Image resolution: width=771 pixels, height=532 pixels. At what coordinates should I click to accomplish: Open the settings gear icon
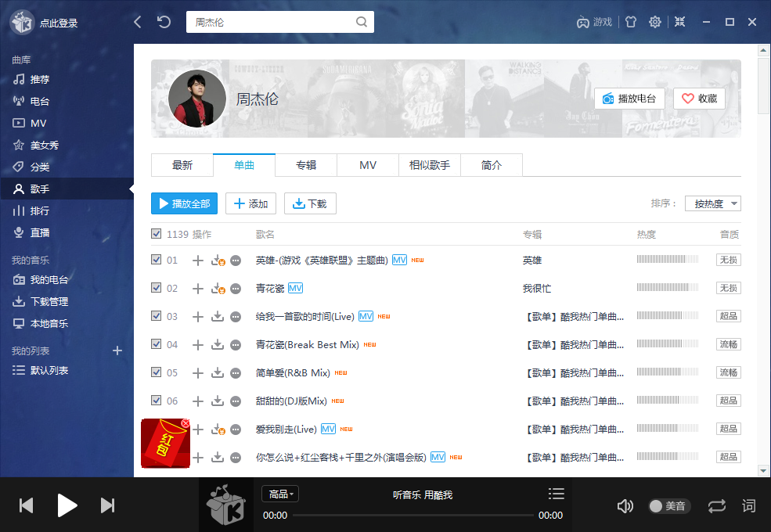pyautogui.click(x=655, y=22)
